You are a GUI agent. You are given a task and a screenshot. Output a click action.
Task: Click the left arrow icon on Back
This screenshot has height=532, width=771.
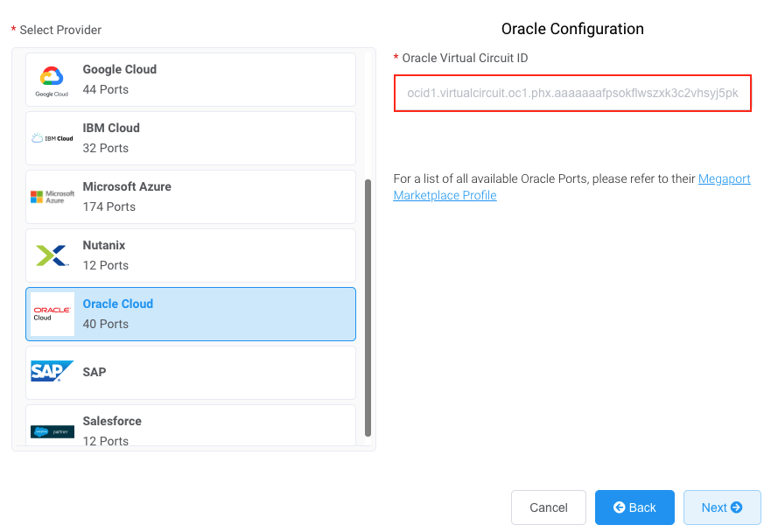[619, 507]
